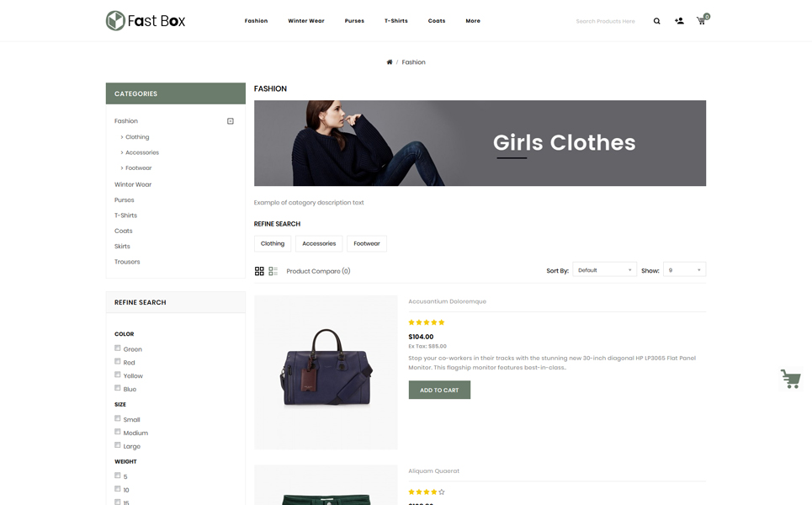
Task: Switch to grid view layout
Action: tap(259, 271)
